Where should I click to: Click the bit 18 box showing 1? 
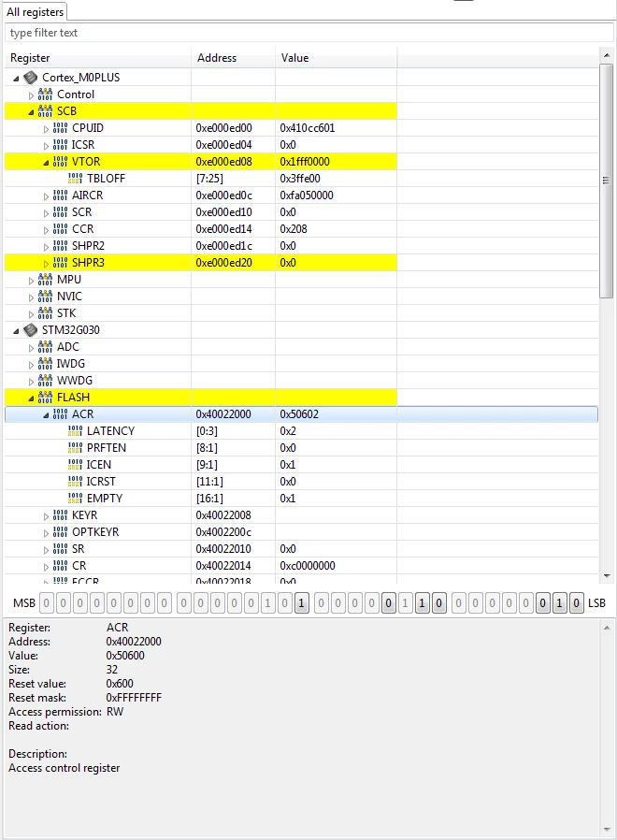pyautogui.click(x=267, y=603)
